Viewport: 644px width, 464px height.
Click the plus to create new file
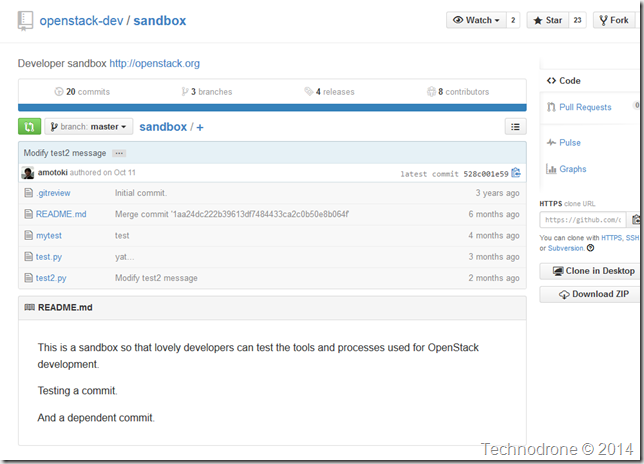tap(200, 127)
